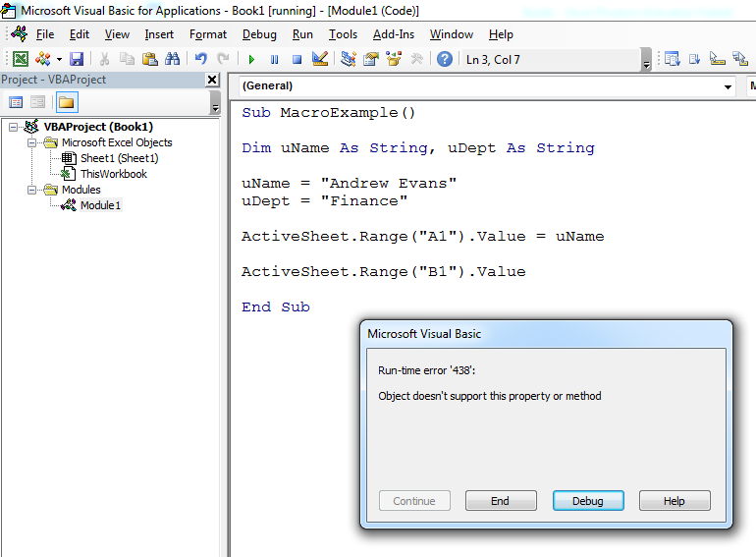This screenshot has height=557, width=756.
Task: Select the Microsoft Excel Objects folder label
Action: (x=117, y=142)
